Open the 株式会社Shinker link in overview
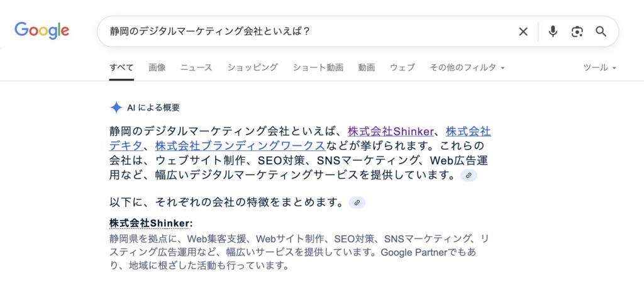The height and width of the screenshot is (283, 644). pyautogui.click(x=391, y=131)
